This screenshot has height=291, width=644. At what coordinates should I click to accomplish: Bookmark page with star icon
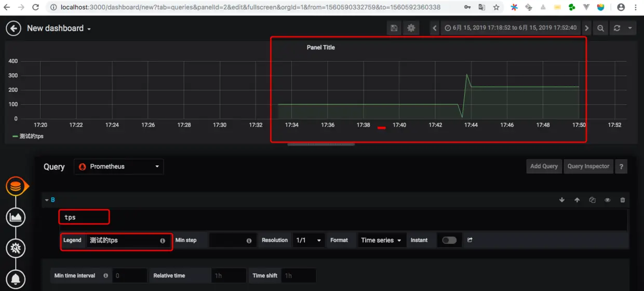click(x=497, y=7)
